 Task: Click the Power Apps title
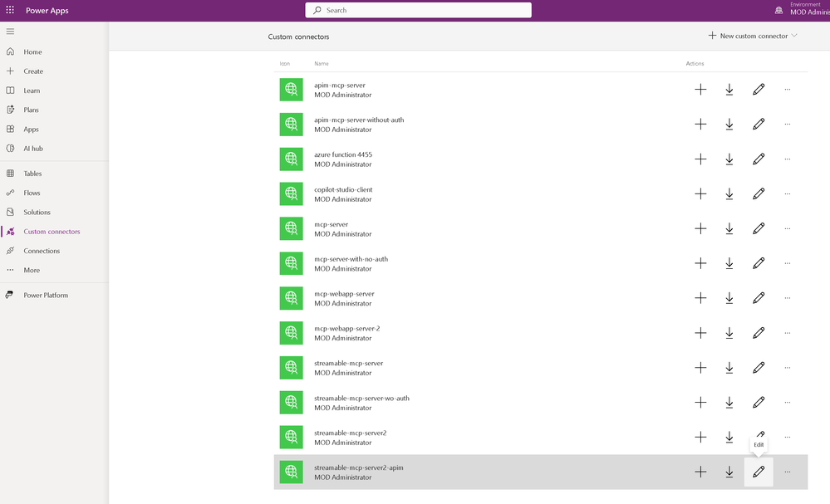pos(47,11)
